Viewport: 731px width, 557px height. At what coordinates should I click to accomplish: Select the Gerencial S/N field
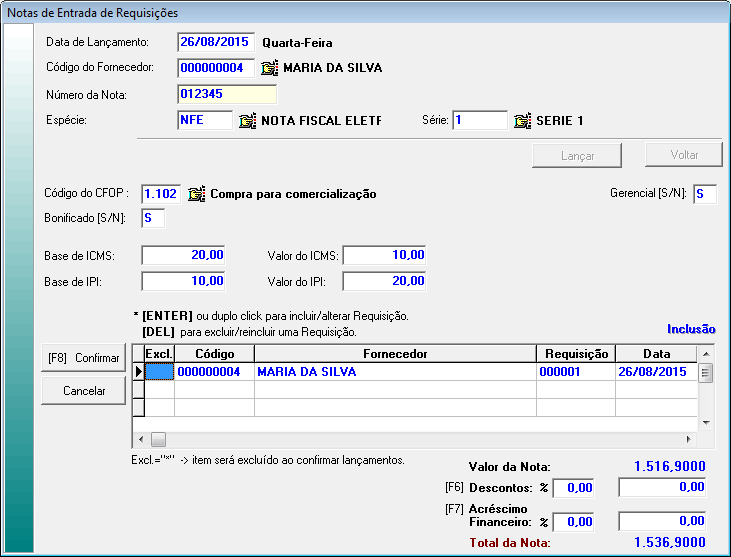pos(705,194)
